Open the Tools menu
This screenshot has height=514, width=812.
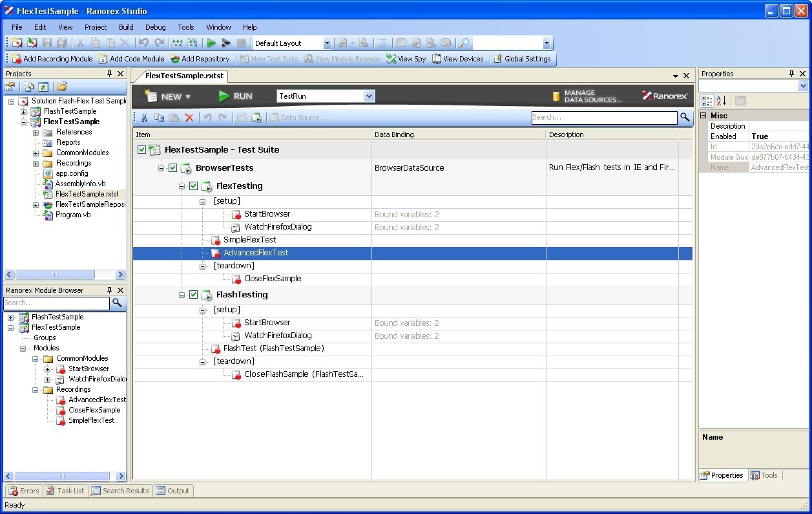click(185, 27)
